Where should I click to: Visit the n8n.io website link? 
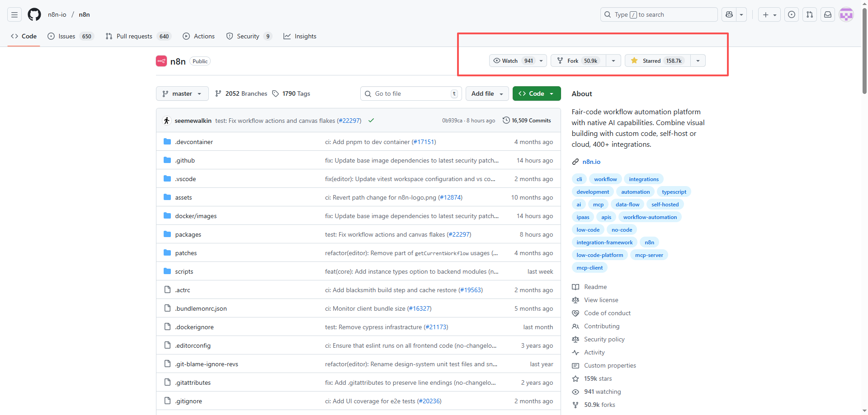point(591,161)
